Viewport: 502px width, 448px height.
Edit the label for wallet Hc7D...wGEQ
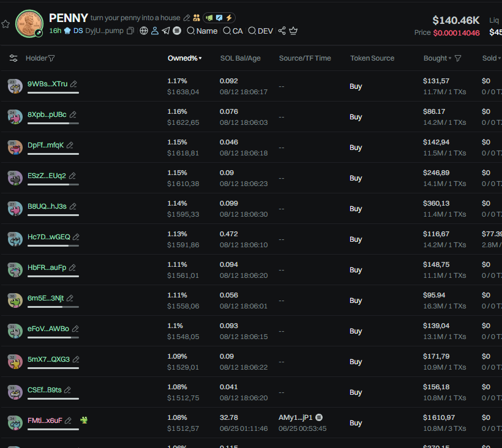(x=76, y=237)
